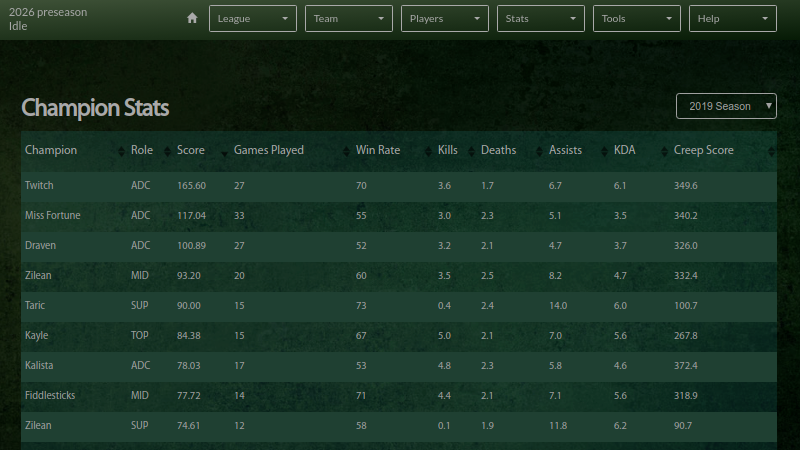Image resolution: width=800 pixels, height=450 pixels.
Task: Click Kayle's score 84.38
Action: click(x=189, y=336)
